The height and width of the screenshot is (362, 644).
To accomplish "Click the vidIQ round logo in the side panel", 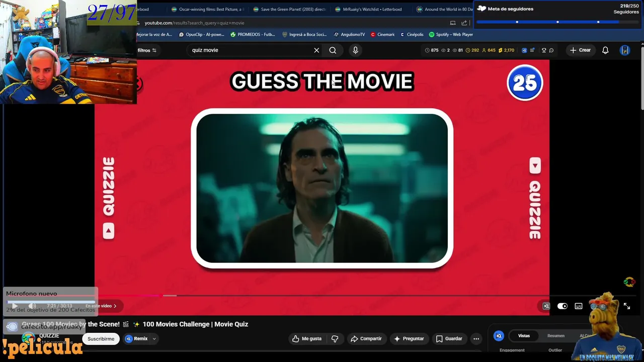I will [x=499, y=336].
